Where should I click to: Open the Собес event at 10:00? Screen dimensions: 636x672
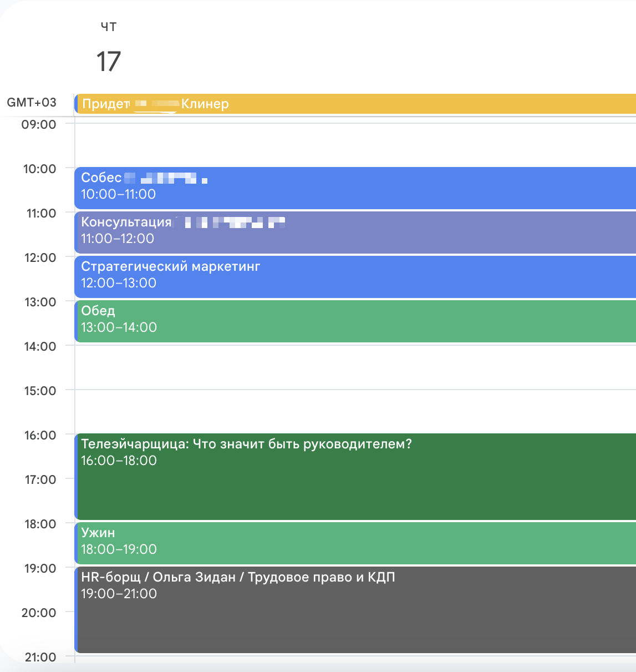pos(355,188)
